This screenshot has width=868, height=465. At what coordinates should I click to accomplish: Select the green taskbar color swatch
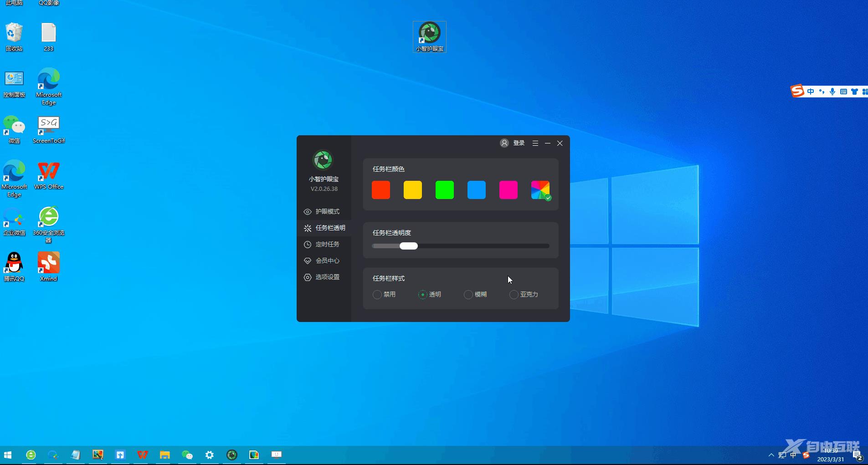(x=445, y=190)
